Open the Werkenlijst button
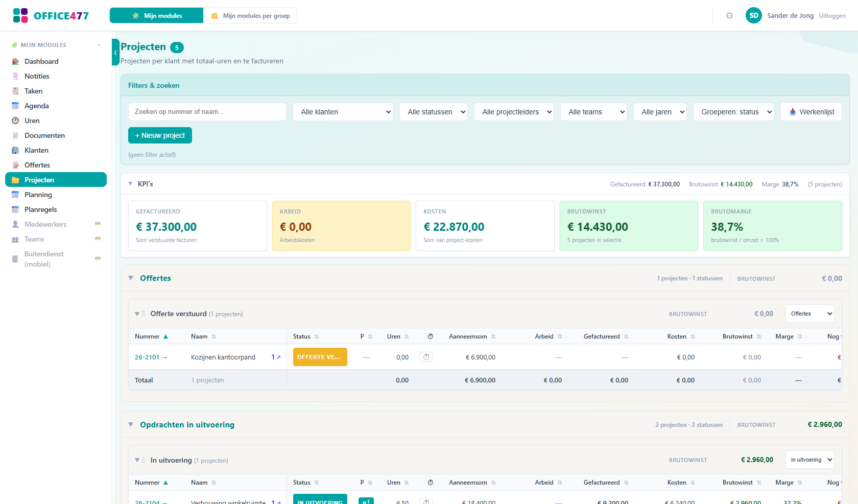Viewport: 858px width, 504px height. click(x=811, y=112)
